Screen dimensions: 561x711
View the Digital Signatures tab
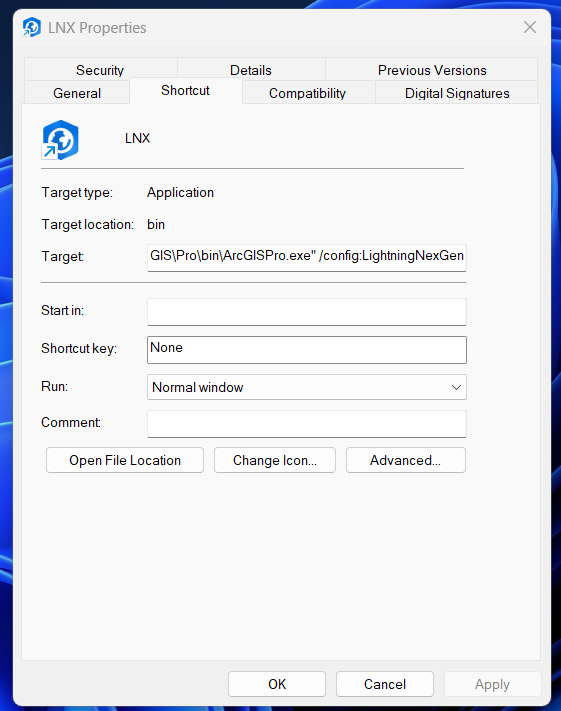pyautogui.click(x=457, y=93)
